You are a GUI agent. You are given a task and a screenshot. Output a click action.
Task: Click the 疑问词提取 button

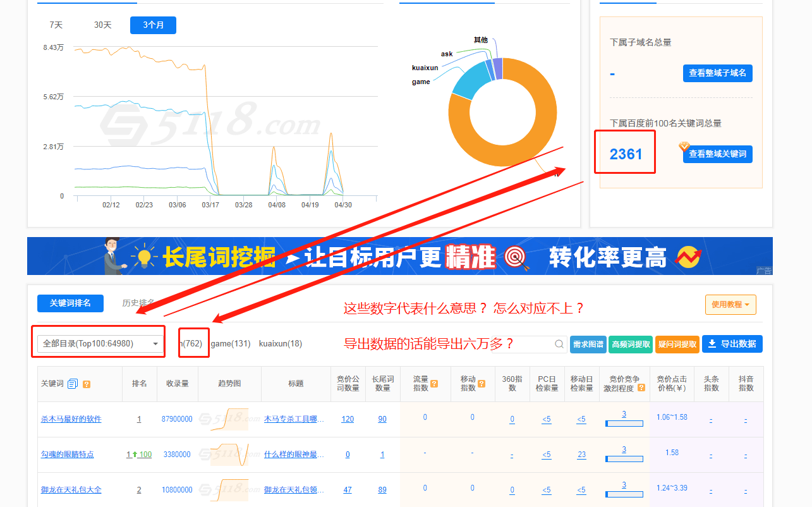(677, 345)
